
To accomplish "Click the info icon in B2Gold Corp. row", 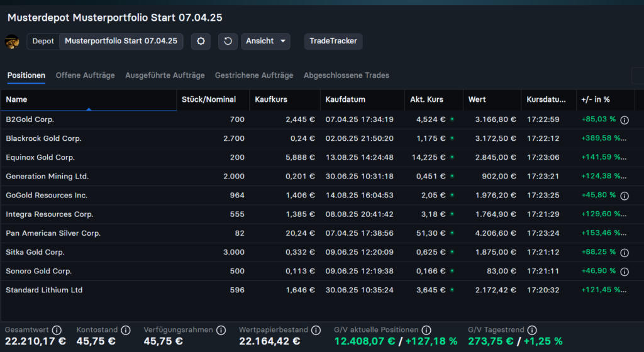I will [625, 119].
